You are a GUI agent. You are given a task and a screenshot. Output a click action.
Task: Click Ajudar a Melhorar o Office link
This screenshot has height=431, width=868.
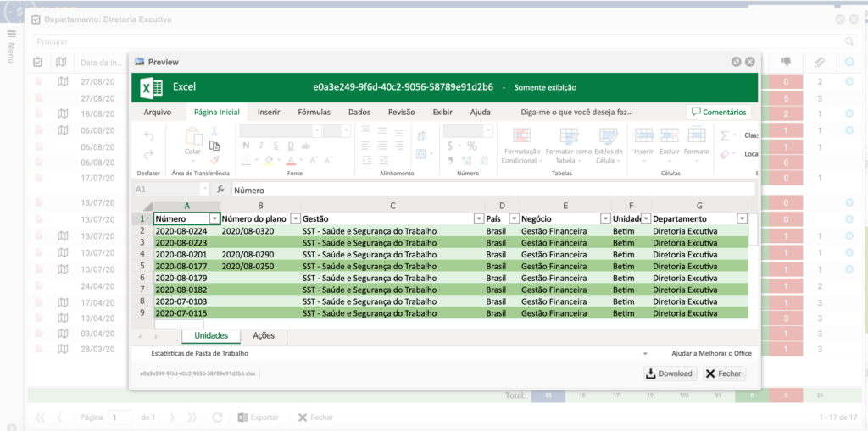click(711, 353)
